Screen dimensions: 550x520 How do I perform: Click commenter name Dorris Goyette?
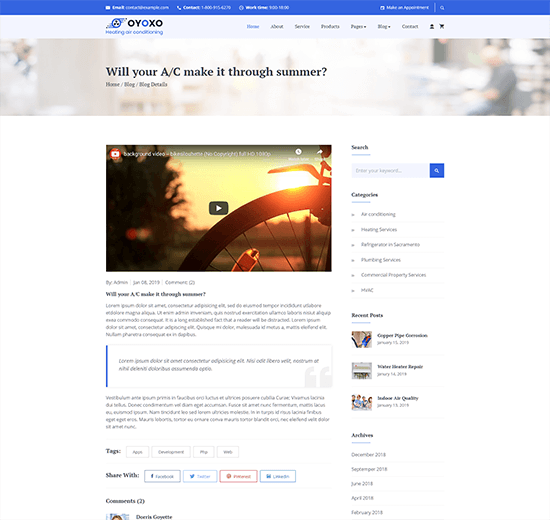[x=154, y=517]
